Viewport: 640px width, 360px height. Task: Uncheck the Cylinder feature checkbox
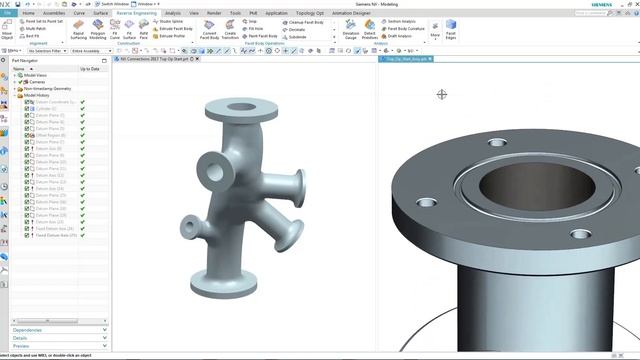click(27, 109)
